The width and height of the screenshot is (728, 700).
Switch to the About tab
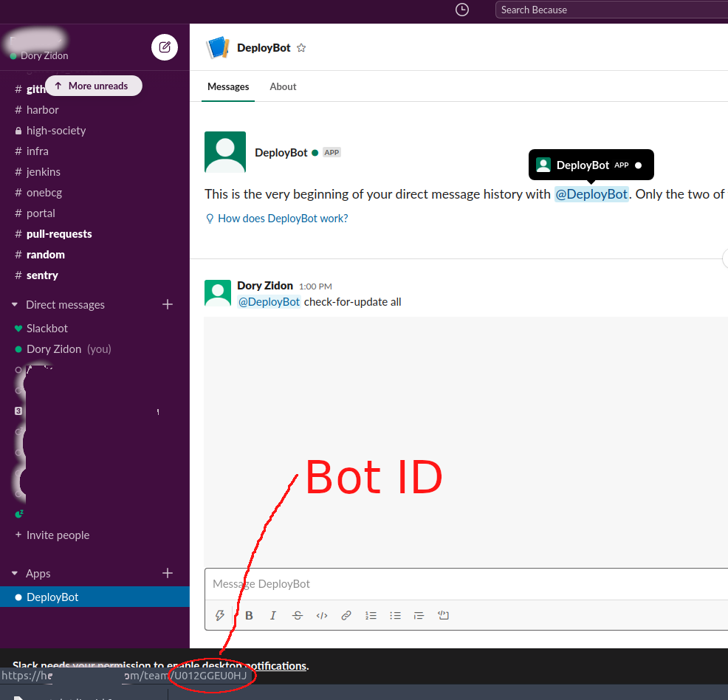(x=283, y=87)
